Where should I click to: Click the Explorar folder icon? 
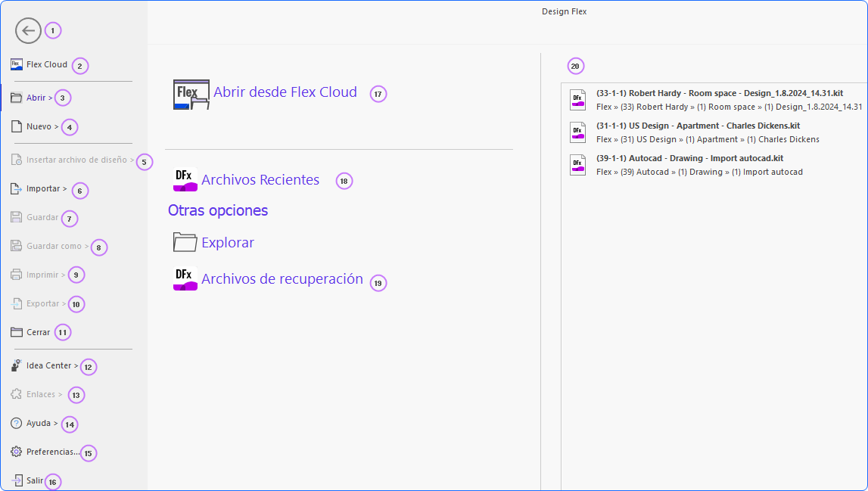(185, 242)
